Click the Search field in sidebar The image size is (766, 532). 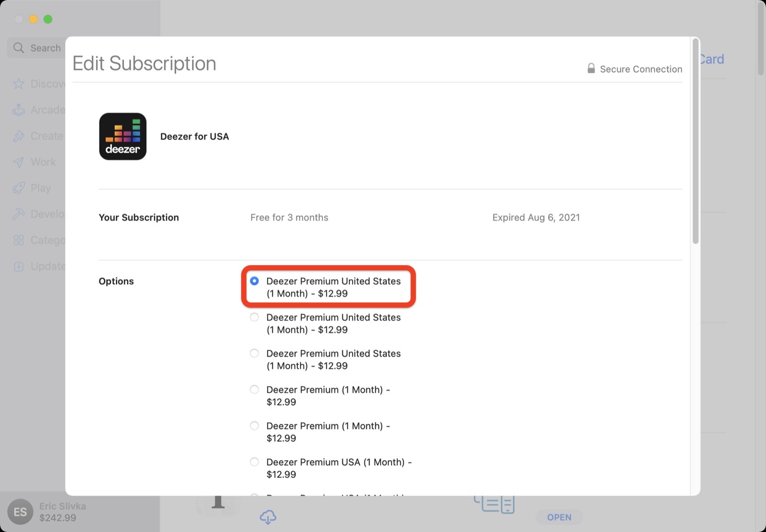36,48
